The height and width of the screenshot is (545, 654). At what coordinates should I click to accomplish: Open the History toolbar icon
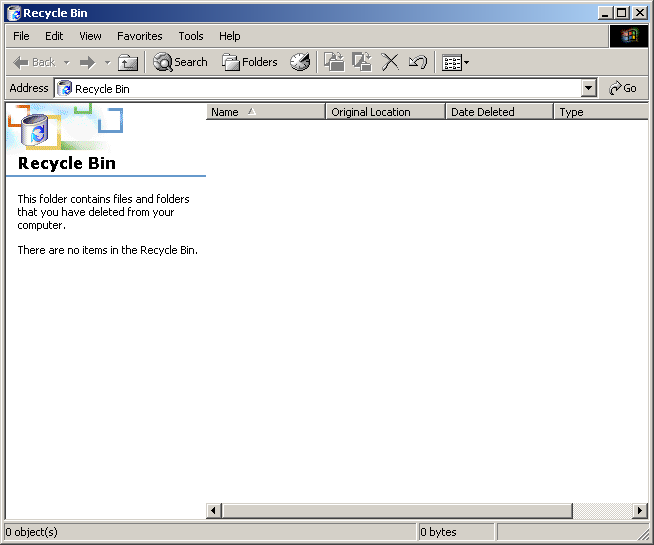click(300, 62)
